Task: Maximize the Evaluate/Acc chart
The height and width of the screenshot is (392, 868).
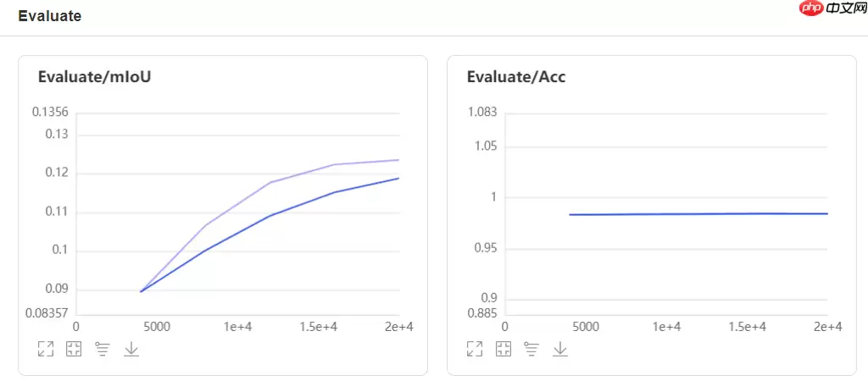Action: pos(475,349)
